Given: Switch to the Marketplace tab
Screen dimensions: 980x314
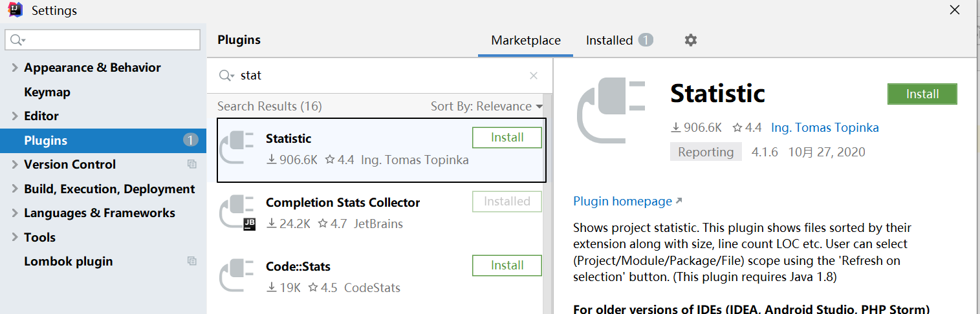Looking at the screenshot, I should tap(526, 40).
